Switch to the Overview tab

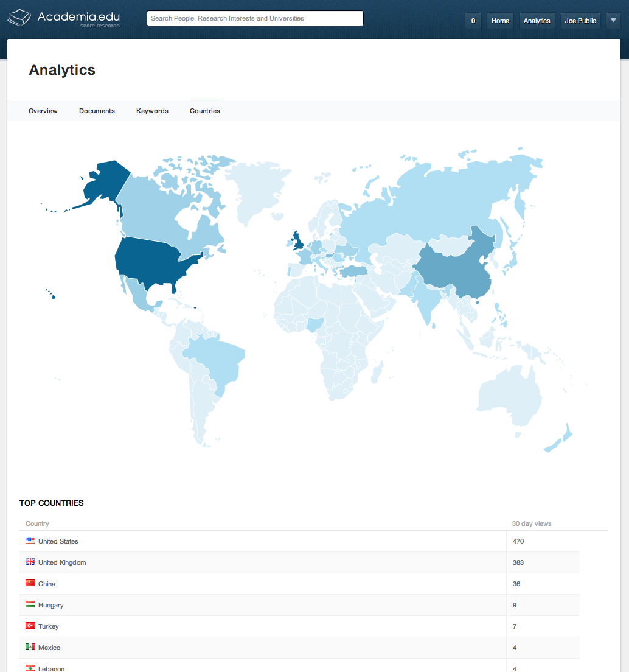(x=43, y=111)
